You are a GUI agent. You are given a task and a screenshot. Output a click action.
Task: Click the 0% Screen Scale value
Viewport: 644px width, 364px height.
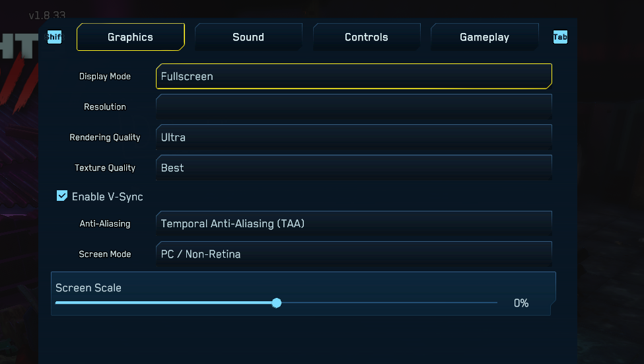(520, 303)
